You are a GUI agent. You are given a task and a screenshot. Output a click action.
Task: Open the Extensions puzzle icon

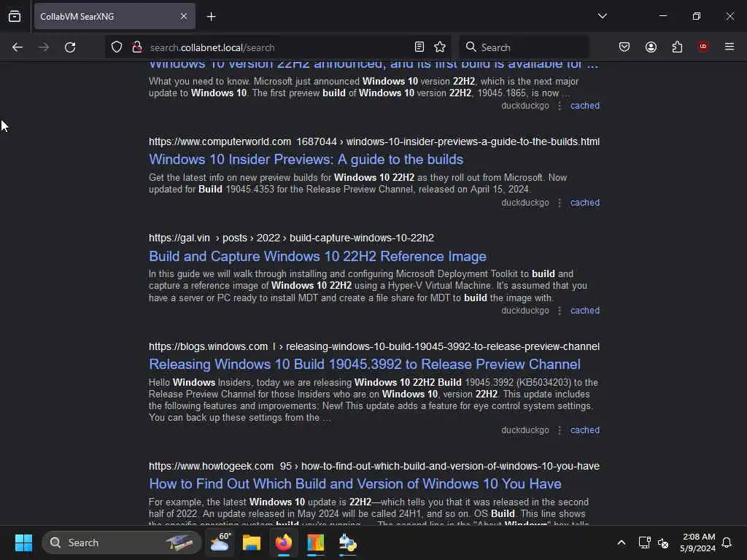pyautogui.click(x=677, y=47)
